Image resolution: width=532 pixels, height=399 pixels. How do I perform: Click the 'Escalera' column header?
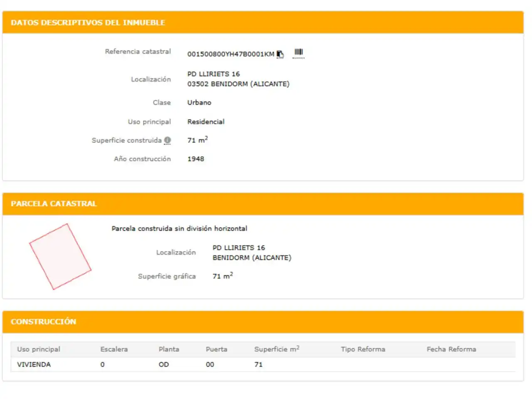coord(114,350)
